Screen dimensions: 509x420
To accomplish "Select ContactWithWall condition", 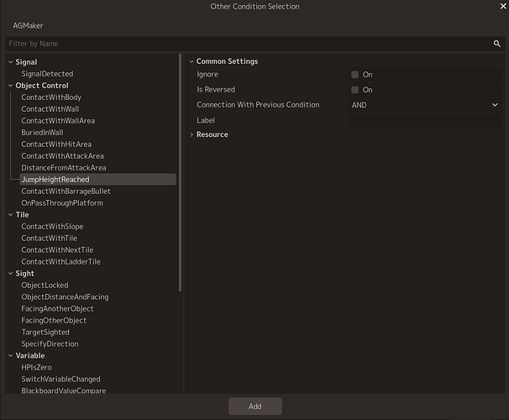I will pyautogui.click(x=50, y=108).
